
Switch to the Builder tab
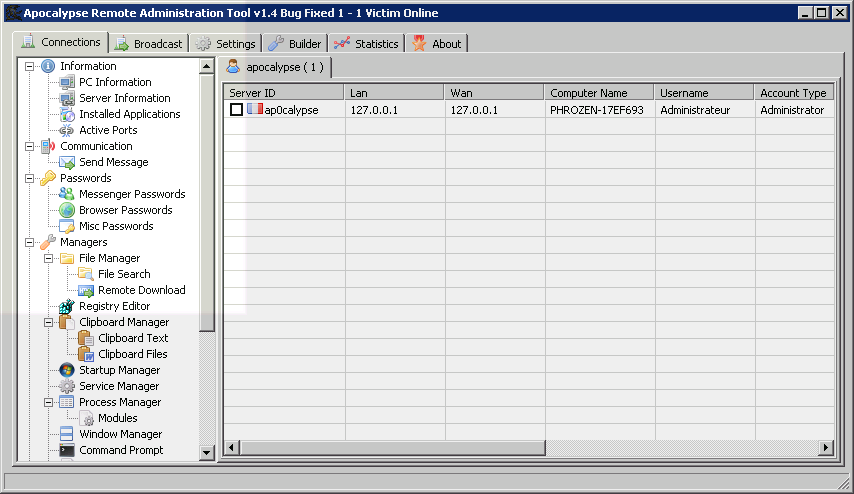pyautogui.click(x=295, y=44)
